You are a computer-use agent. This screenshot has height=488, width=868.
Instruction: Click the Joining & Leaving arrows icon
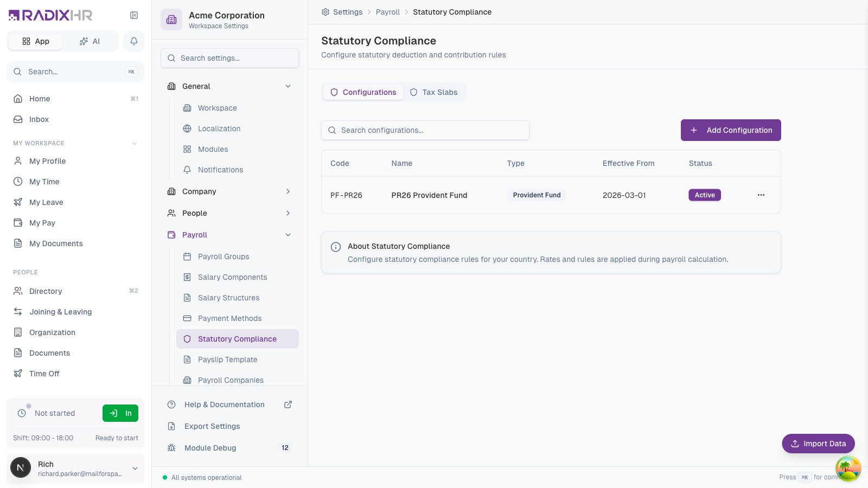point(18,312)
